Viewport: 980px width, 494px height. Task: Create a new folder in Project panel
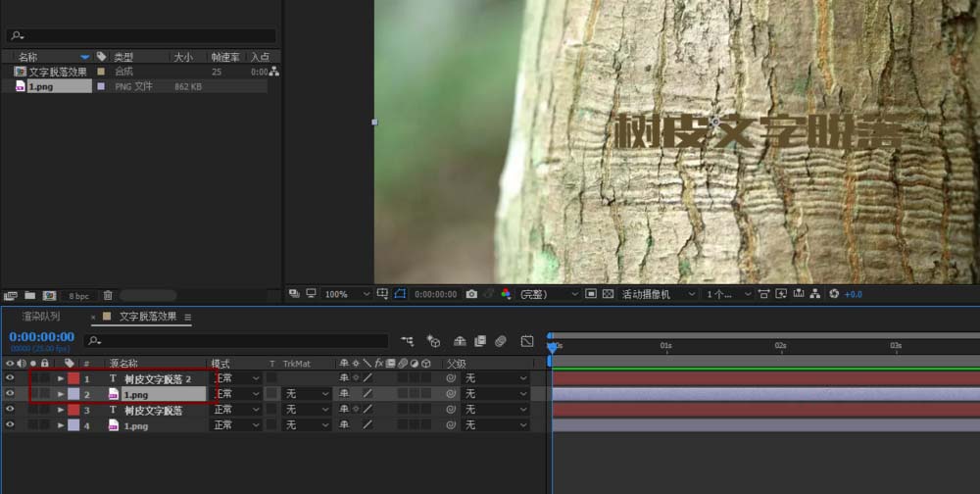coord(30,296)
